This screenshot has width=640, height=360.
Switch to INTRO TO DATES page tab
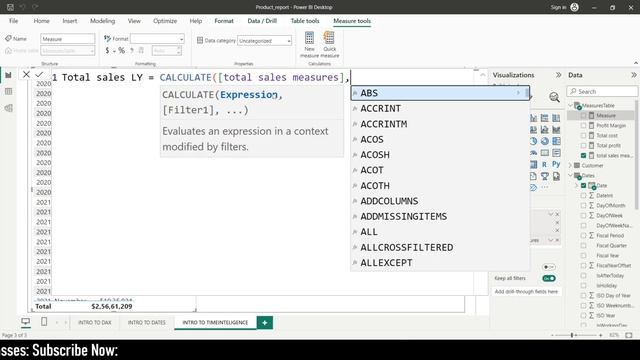(x=147, y=322)
